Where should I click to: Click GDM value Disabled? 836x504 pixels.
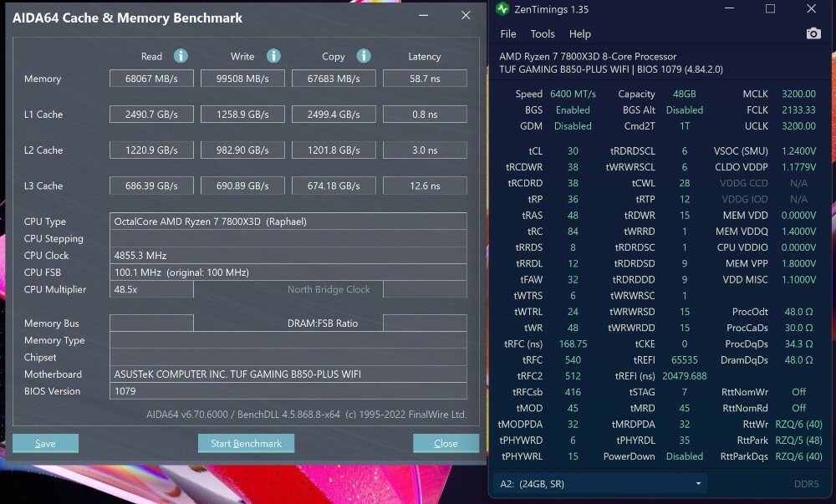(x=573, y=125)
